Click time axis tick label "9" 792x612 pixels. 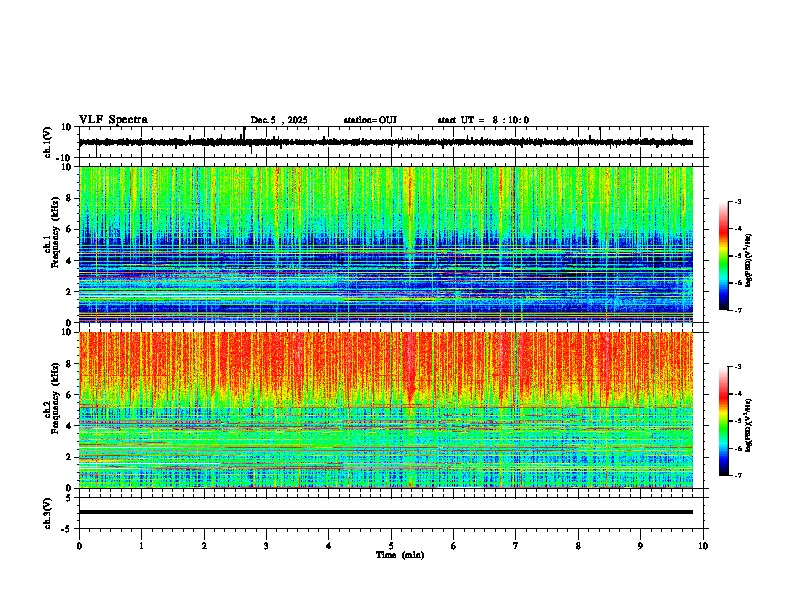640,546
